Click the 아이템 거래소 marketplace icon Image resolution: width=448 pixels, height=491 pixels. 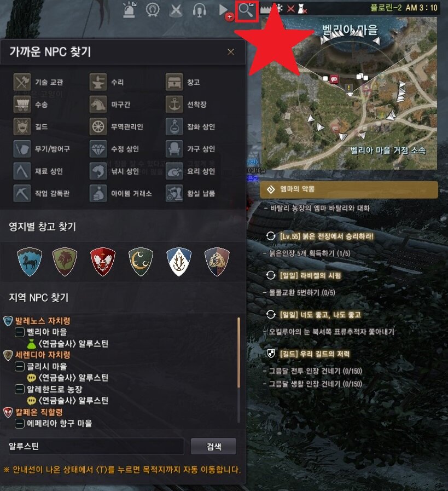coord(98,193)
